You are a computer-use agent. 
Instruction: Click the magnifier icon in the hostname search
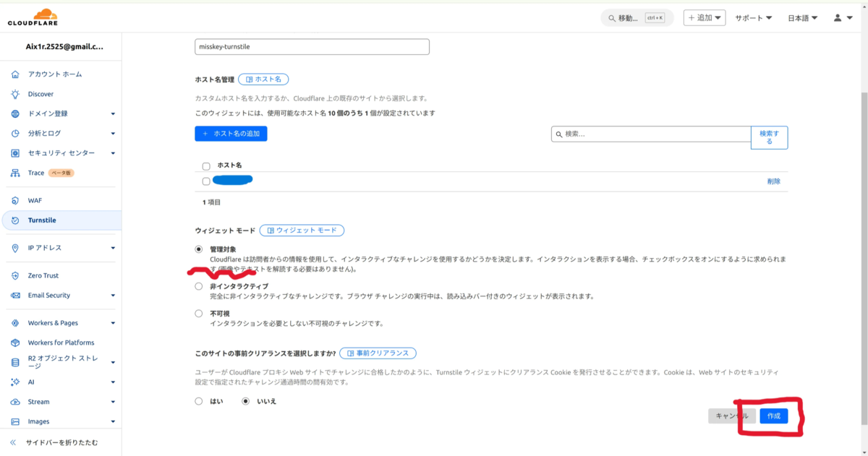click(559, 134)
